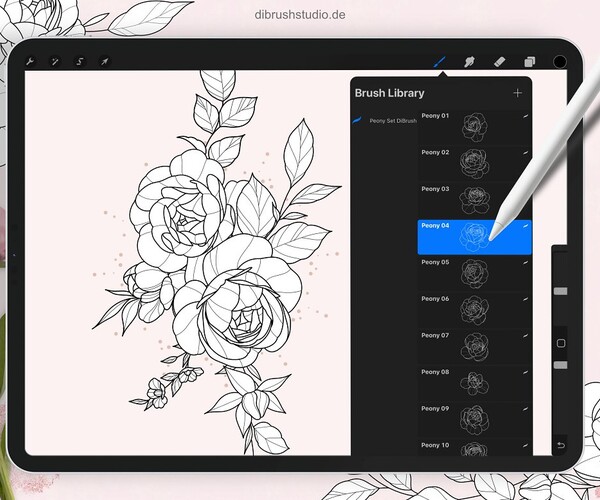Tap the square modify button on sidebar
The width and height of the screenshot is (600, 500).
point(561,343)
